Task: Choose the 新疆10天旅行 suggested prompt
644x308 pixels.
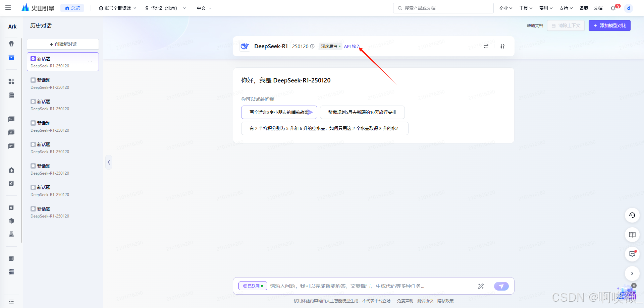Action: pyautogui.click(x=362, y=112)
